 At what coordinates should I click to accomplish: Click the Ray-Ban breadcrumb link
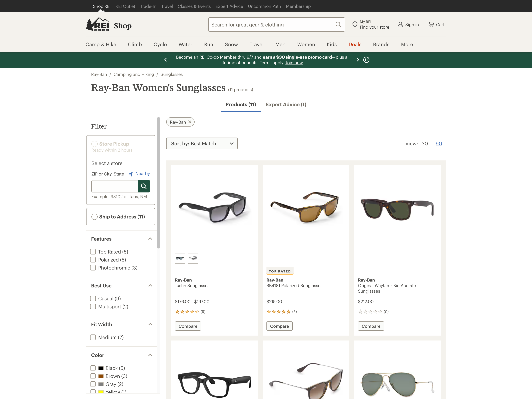click(99, 74)
